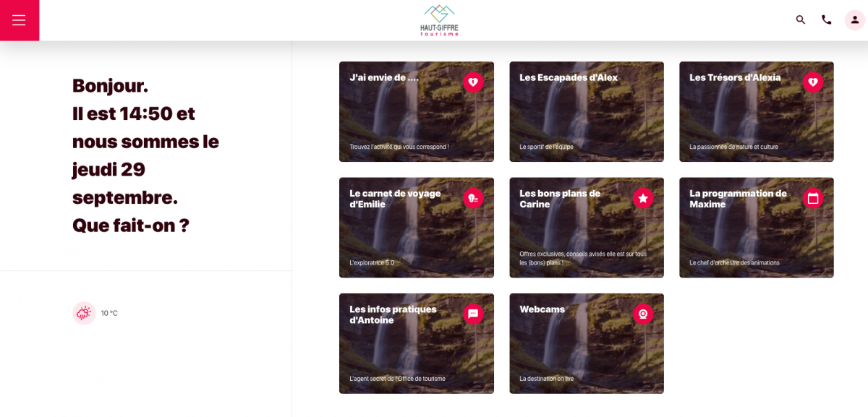
Task: Open Les bons plans de Carine title
Action: [560, 199]
